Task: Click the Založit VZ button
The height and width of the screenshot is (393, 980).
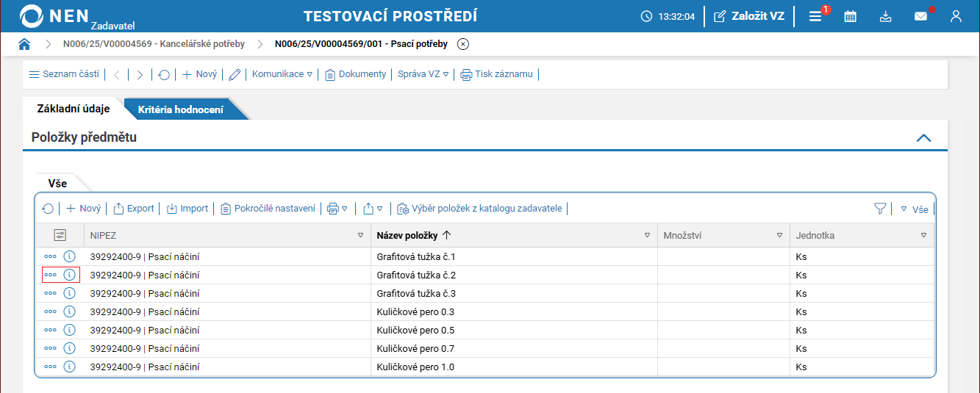Action: pyautogui.click(x=749, y=16)
